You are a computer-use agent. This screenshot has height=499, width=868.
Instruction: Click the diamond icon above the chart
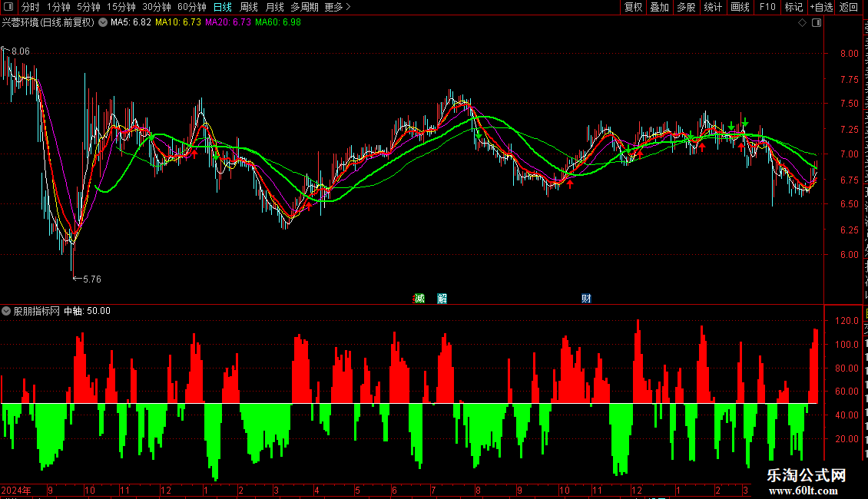(802, 23)
